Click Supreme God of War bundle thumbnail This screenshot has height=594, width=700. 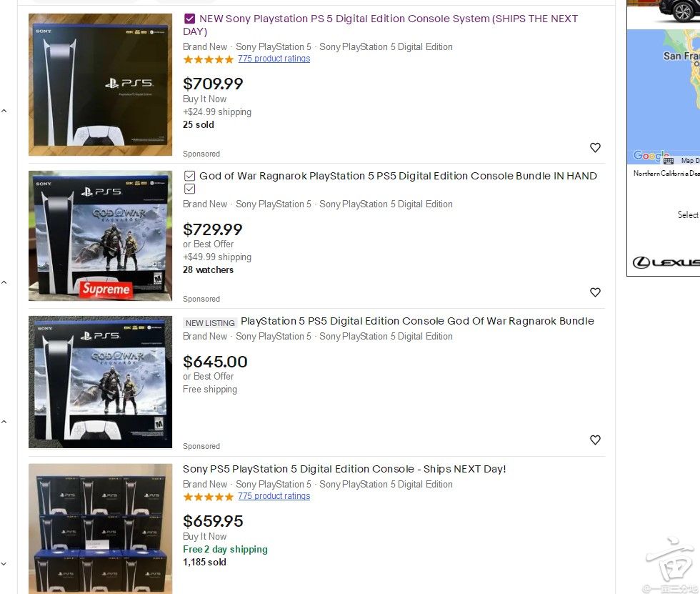click(x=100, y=235)
